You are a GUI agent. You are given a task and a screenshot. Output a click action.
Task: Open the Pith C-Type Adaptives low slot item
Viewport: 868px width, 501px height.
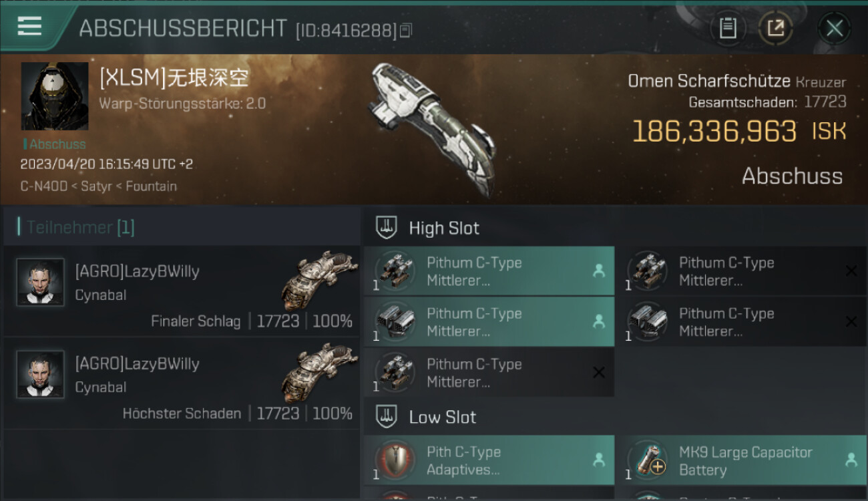[489, 460]
